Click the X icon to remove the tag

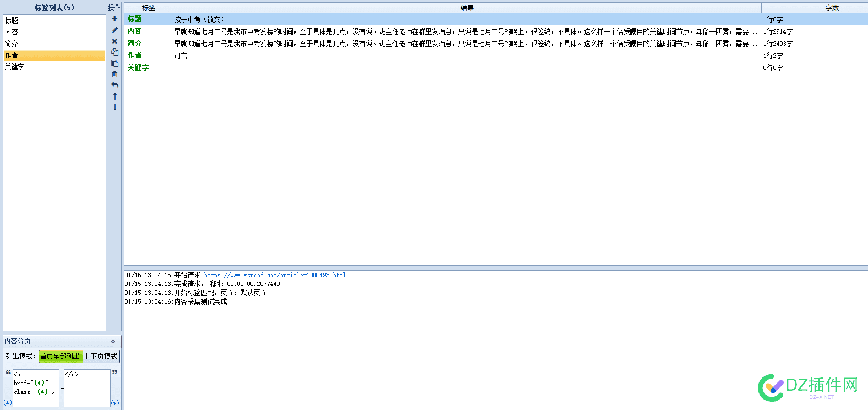tap(114, 41)
